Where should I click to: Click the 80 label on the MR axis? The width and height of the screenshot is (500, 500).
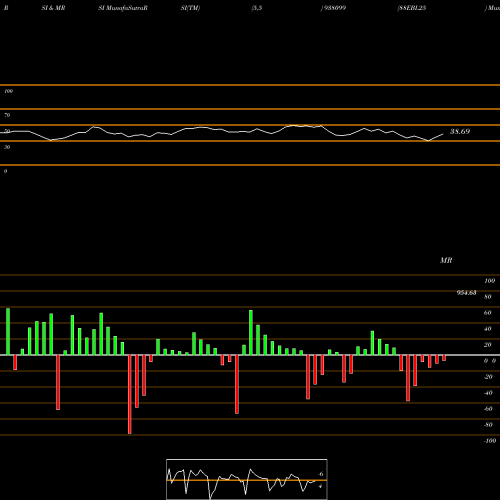(x=488, y=297)
